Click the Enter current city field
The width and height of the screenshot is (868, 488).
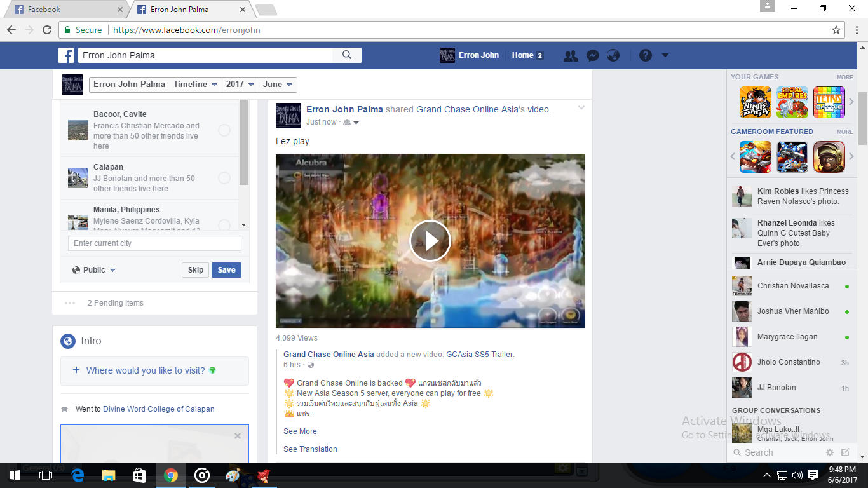click(154, 243)
